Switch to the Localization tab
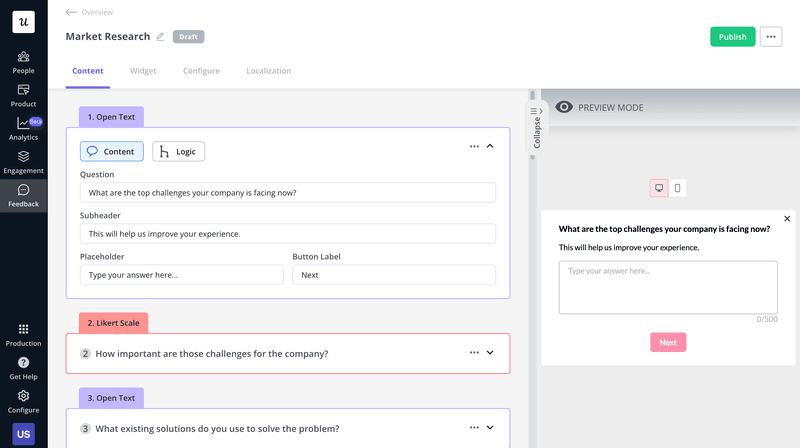This screenshot has height=448, width=800. (x=268, y=71)
